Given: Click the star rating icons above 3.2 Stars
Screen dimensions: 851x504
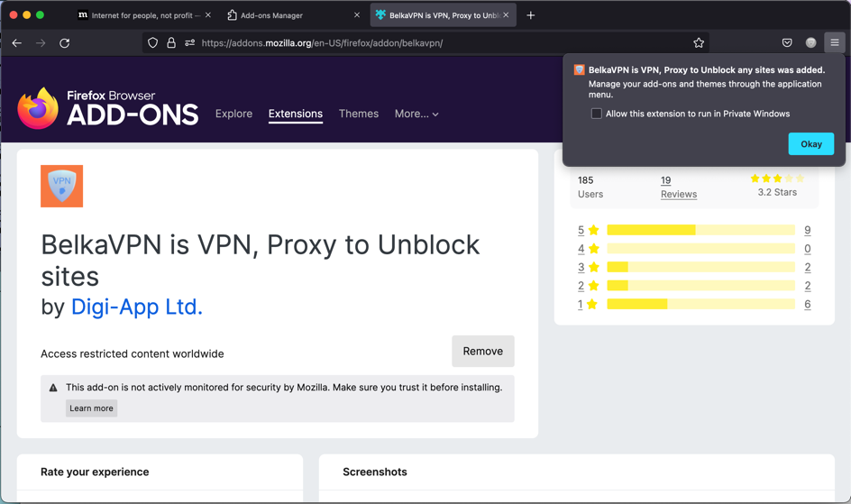Looking at the screenshot, I should coord(777,179).
